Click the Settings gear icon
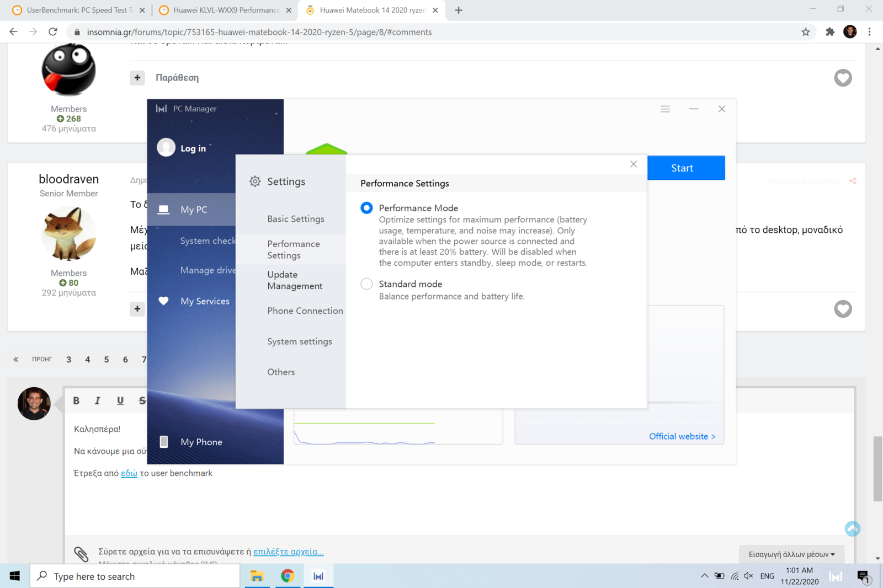This screenshot has height=588, width=883. 254,181
